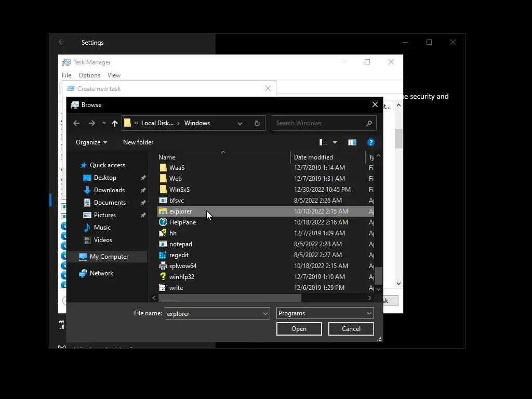Expand the File name dropdown
Image resolution: width=532 pixels, height=399 pixels.
click(x=265, y=313)
